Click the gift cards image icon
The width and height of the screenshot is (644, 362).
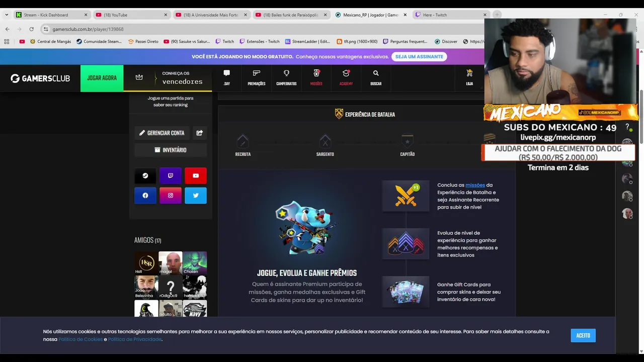tap(406, 292)
